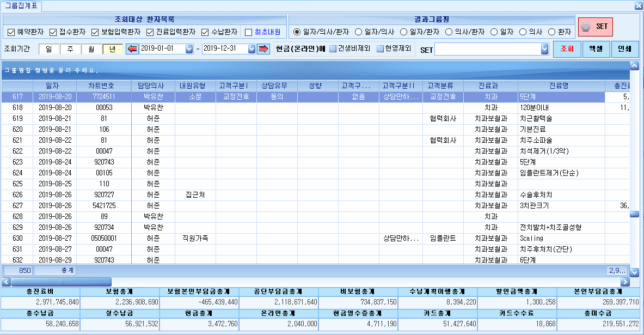
Task: Sort by 일자 column header
Action: click(55, 86)
